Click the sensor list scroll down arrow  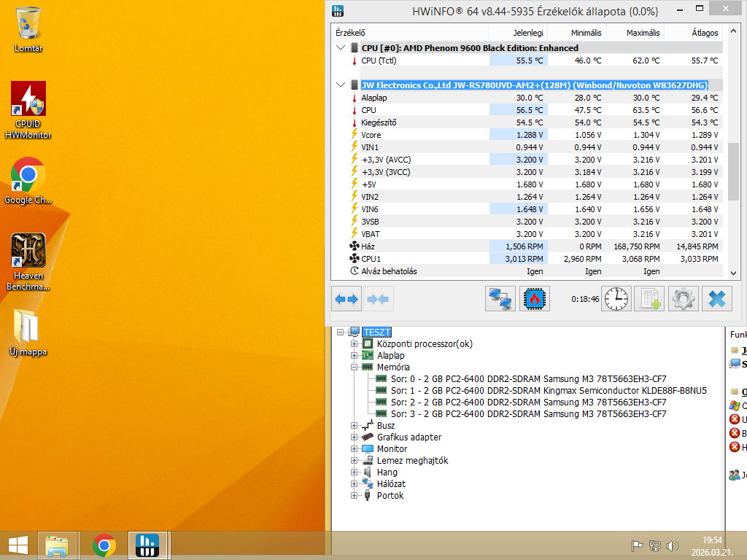click(x=733, y=273)
